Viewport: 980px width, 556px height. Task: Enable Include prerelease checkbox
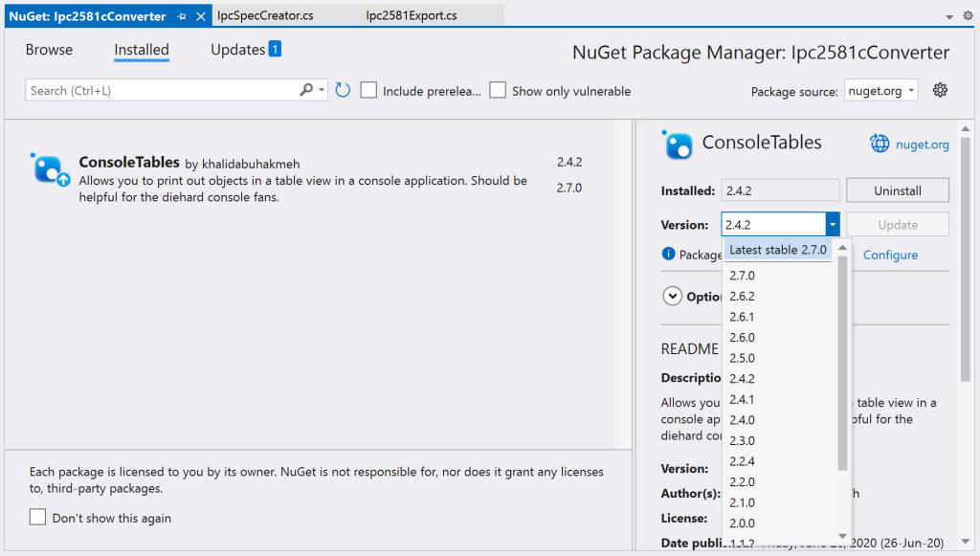[x=369, y=91]
